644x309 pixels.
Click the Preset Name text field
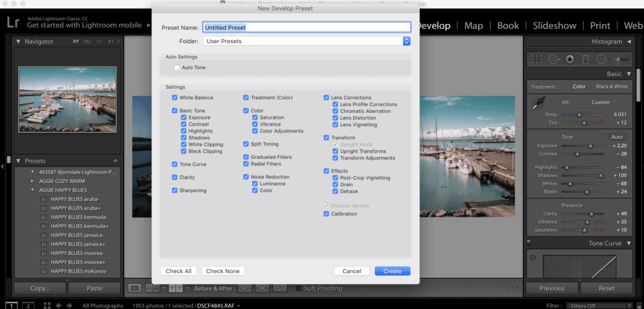[x=306, y=28]
